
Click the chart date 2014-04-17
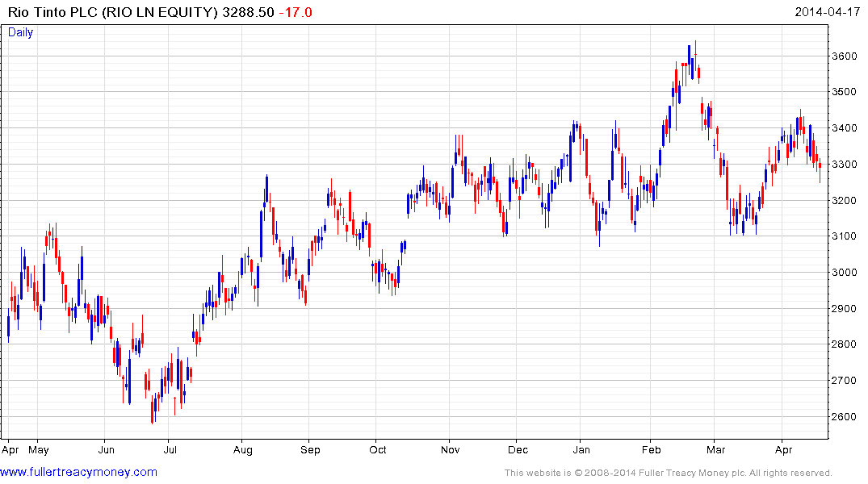pyautogui.click(x=827, y=11)
